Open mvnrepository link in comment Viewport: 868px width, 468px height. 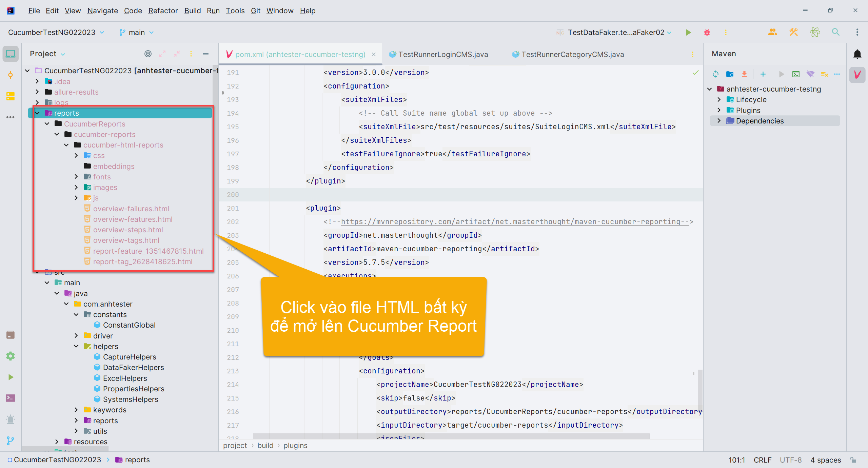[515, 221]
